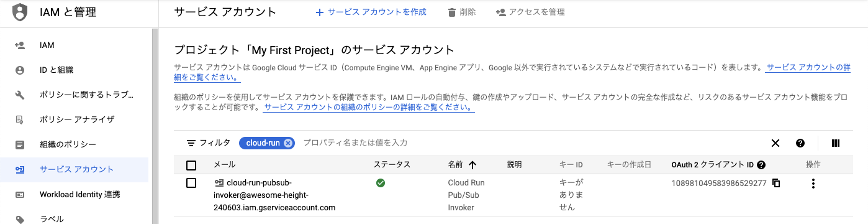Remove the cloud-run filter chip
The width and height of the screenshot is (868, 224).
[287, 143]
